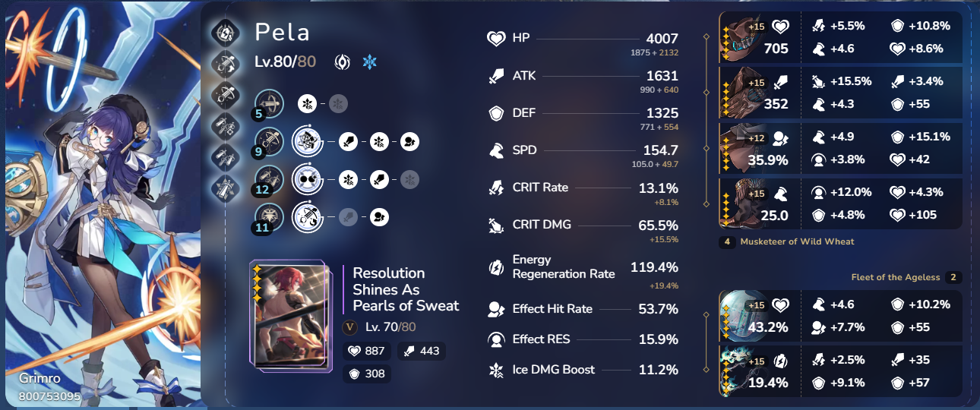The width and height of the screenshot is (980, 410).
Task: Click the Ice element snowflake icon beside the level
Action: coord(369,62)
